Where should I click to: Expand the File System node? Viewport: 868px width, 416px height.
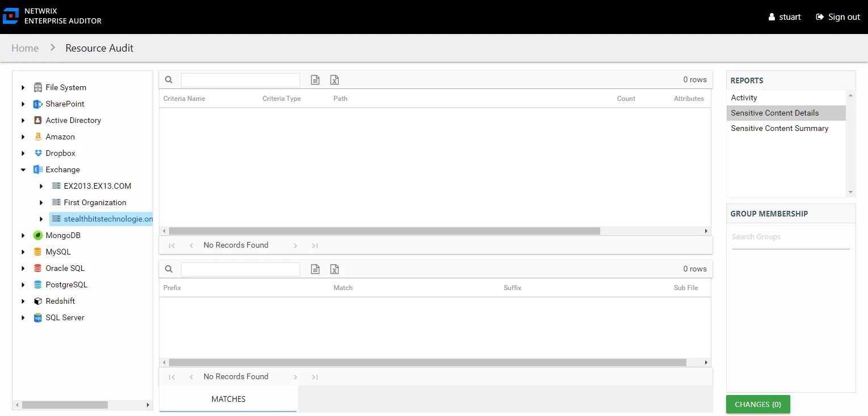point(23,87)
